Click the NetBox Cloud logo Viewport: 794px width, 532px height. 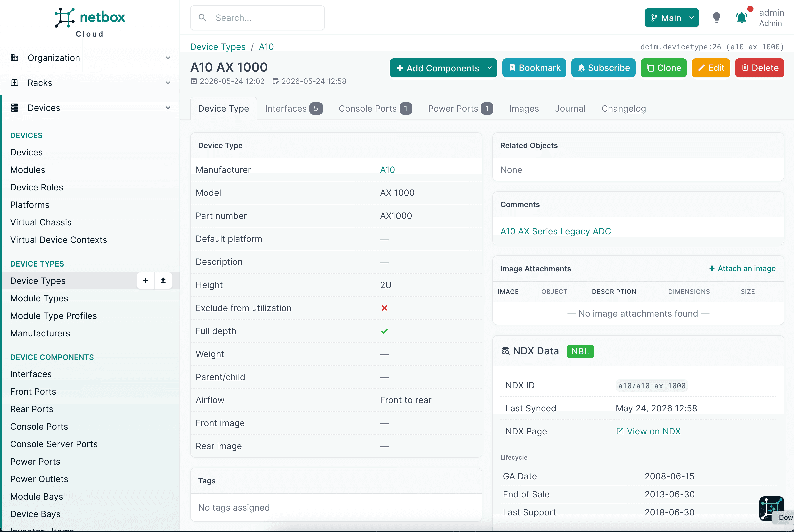90,22
